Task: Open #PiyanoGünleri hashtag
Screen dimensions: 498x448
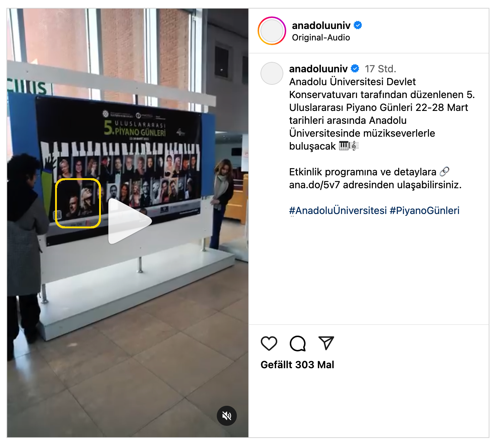Action: (424, 210)
